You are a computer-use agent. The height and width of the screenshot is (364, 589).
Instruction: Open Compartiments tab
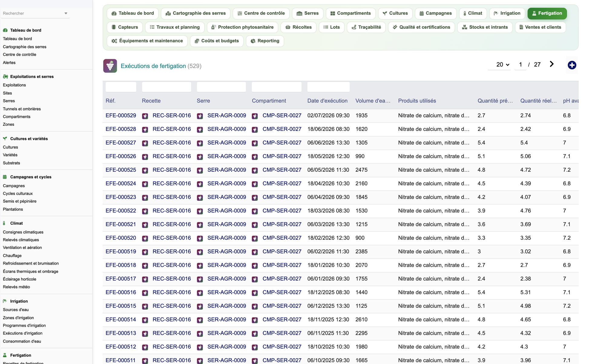click(350, 13)
